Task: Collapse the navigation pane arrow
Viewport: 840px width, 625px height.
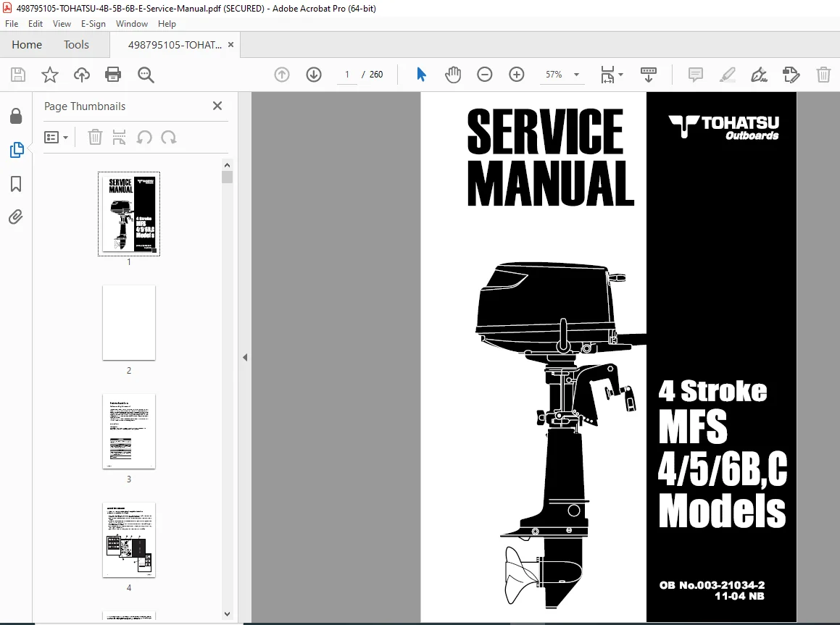Action: (245, 357)
